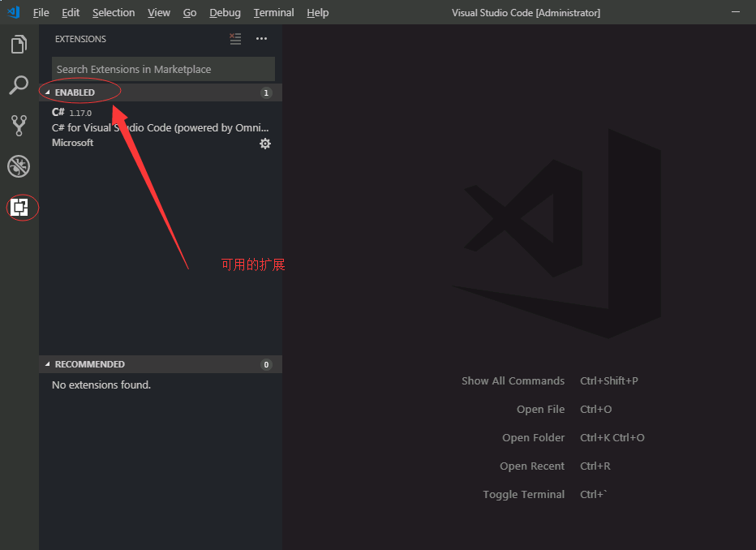Open the Help menu
The width and height of the screenshot is (756, 550).
pyautogui.click(x=318, y=12)
